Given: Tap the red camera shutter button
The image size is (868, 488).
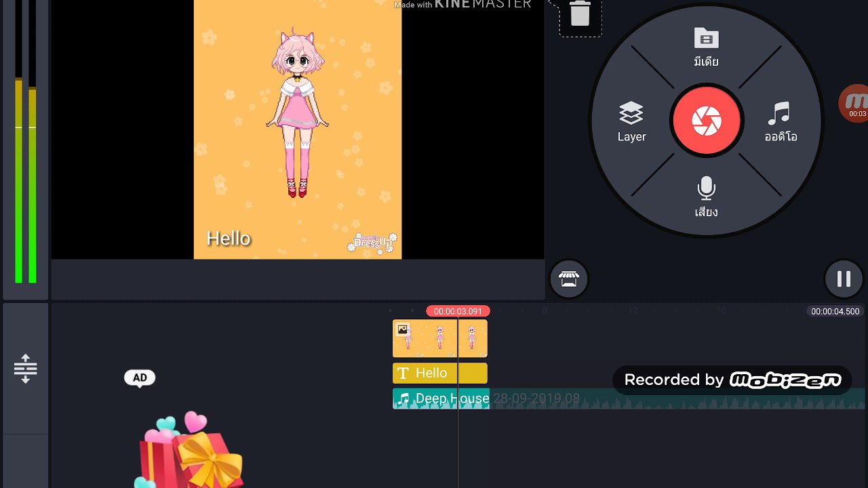Looking at the screenshot, I should [x=707, y=121].
